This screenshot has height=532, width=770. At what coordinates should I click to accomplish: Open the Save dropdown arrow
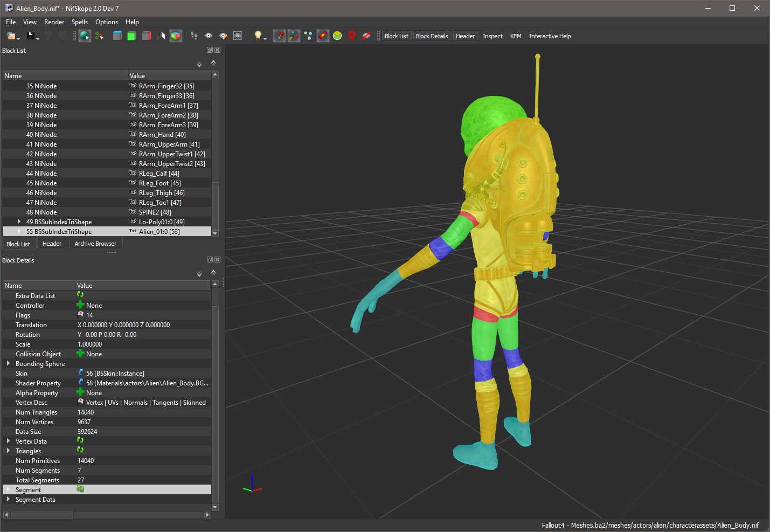(38, 38)
